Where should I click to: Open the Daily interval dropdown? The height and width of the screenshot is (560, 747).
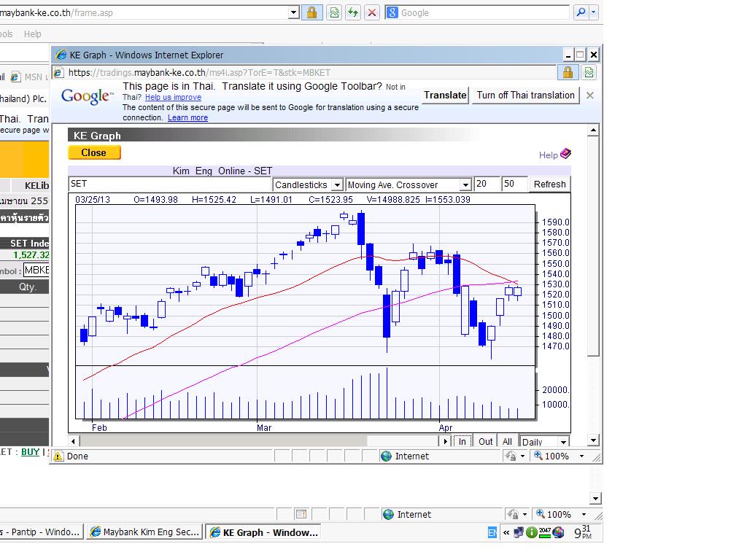point(562,442)
